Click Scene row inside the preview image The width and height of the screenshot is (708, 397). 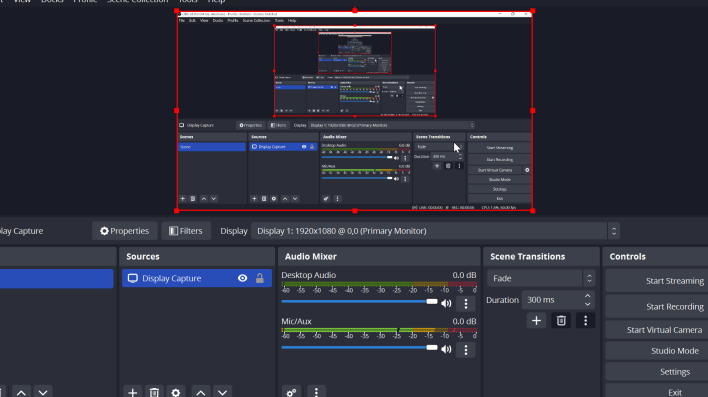[212, 147]
